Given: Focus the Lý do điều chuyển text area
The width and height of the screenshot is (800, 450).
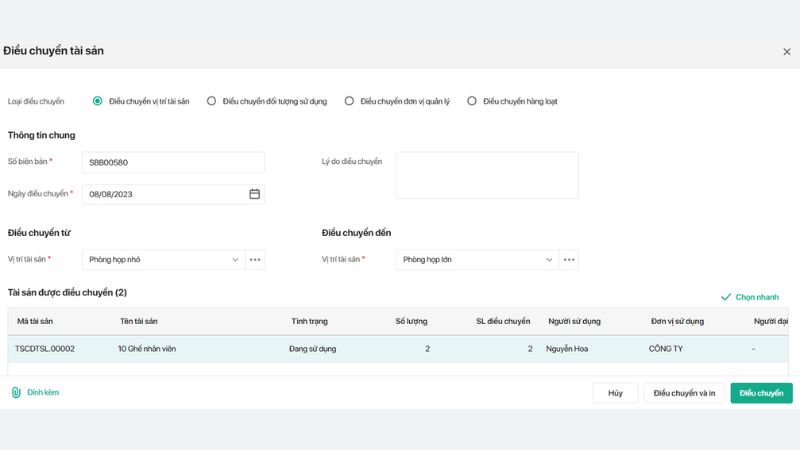Looking at the screenshot, I should click(487, 175).
